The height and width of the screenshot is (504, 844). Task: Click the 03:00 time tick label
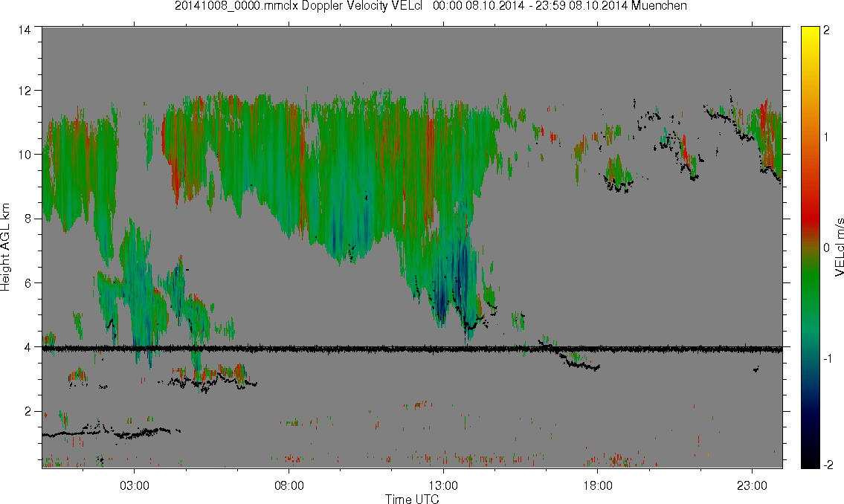click(x=135, y=485)
